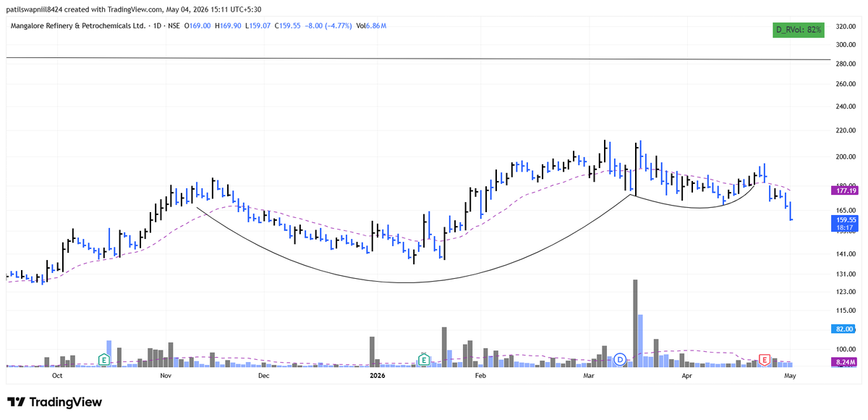Viewport: 868px width, 420px height.
Task: Click the 2026 time axis label
Action: (x=377, y=376)
